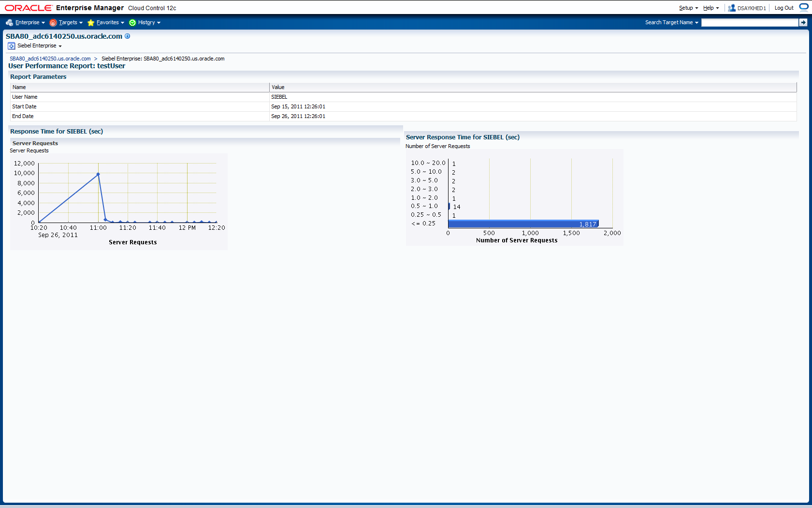This screenshot has height=508, width=812.
Task: Open the Siebel Enterprise dropdown menu
Action: click(40, 46)
